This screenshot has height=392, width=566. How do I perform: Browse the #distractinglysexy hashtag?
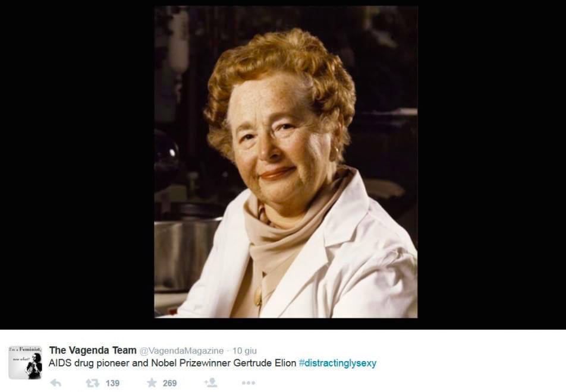coord(338,363)
